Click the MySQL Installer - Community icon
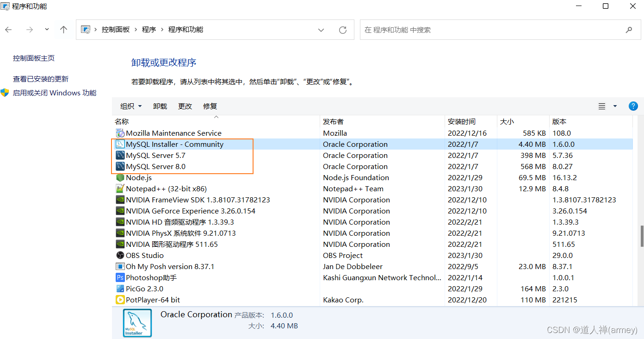 (120, 144)
